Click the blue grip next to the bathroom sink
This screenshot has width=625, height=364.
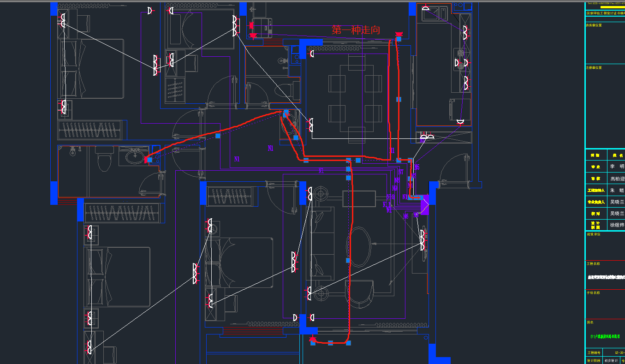[150, 160]
